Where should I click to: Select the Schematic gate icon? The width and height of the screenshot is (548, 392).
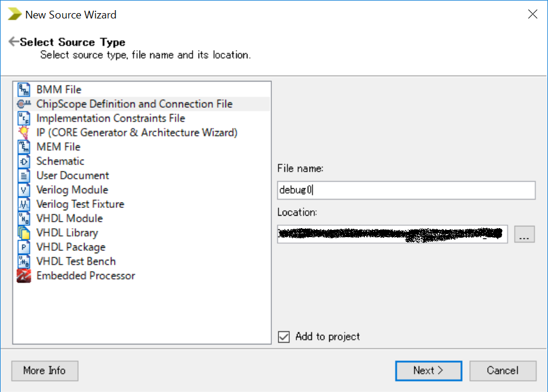point(24,161)
